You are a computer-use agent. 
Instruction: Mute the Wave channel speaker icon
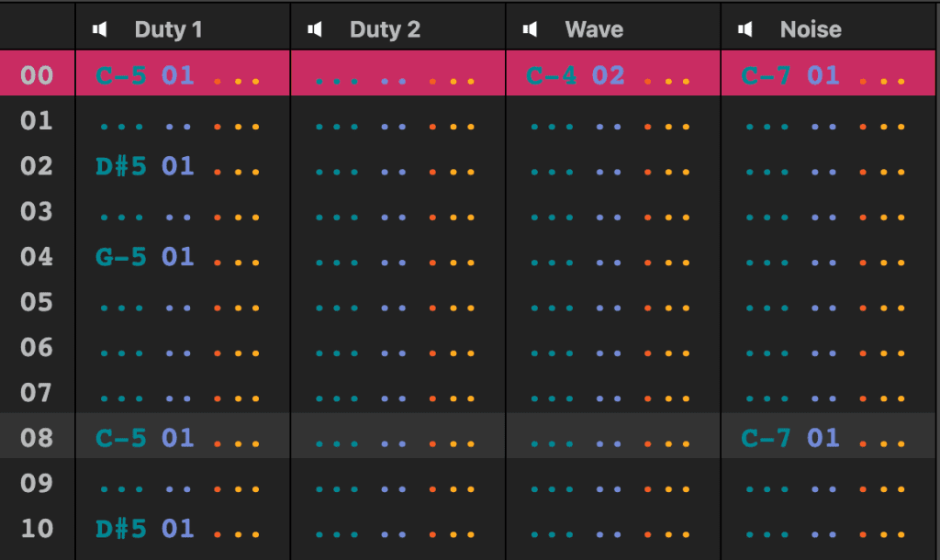tap(530, 29)
